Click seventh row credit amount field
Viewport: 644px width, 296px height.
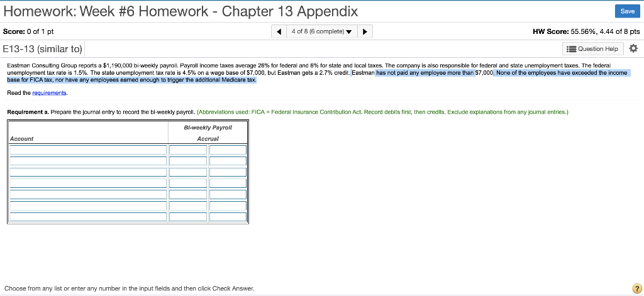coord(228,216)
